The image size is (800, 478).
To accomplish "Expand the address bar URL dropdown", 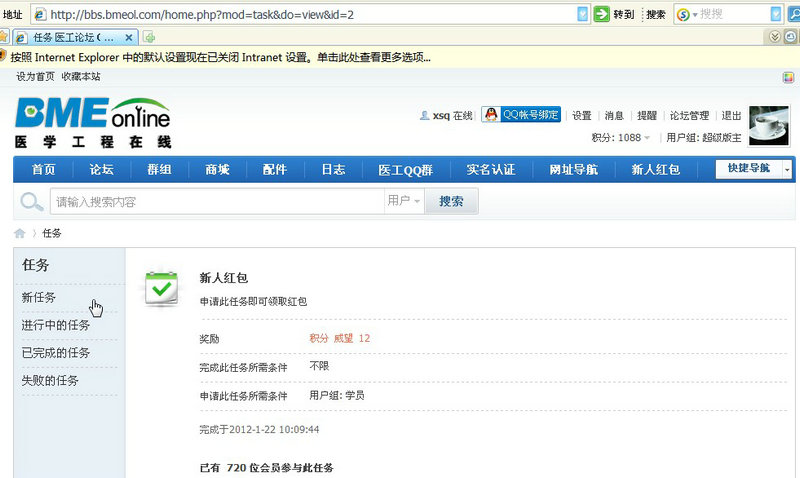I will click(x=583, y=14).
